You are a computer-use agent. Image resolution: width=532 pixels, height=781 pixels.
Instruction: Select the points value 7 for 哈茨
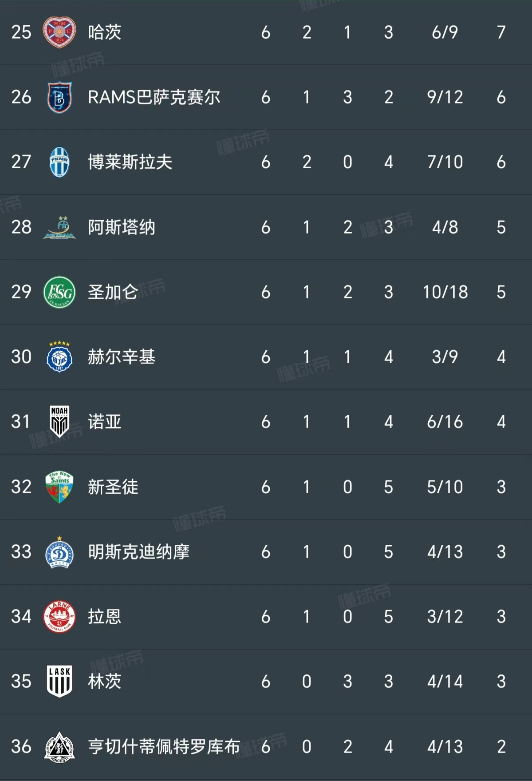click(500, 32)
